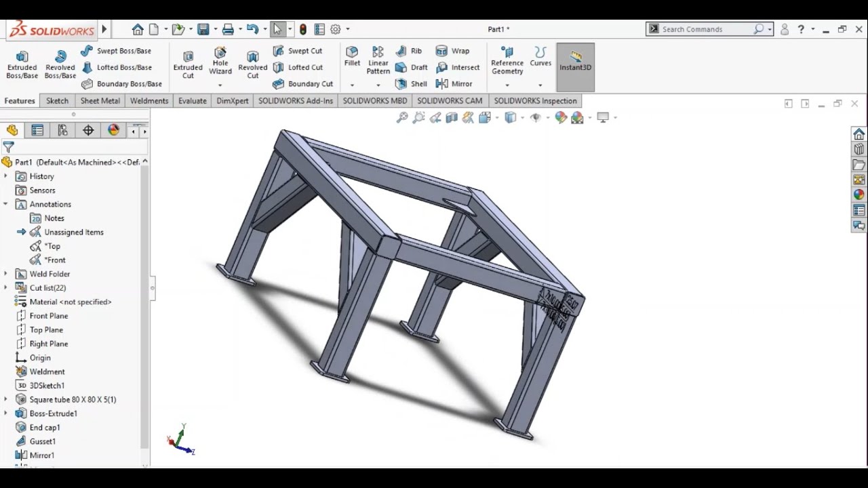Expand the Square tube 80 X 80 X 5(1) node
868x488 pixels.
(x=5, y=399)
